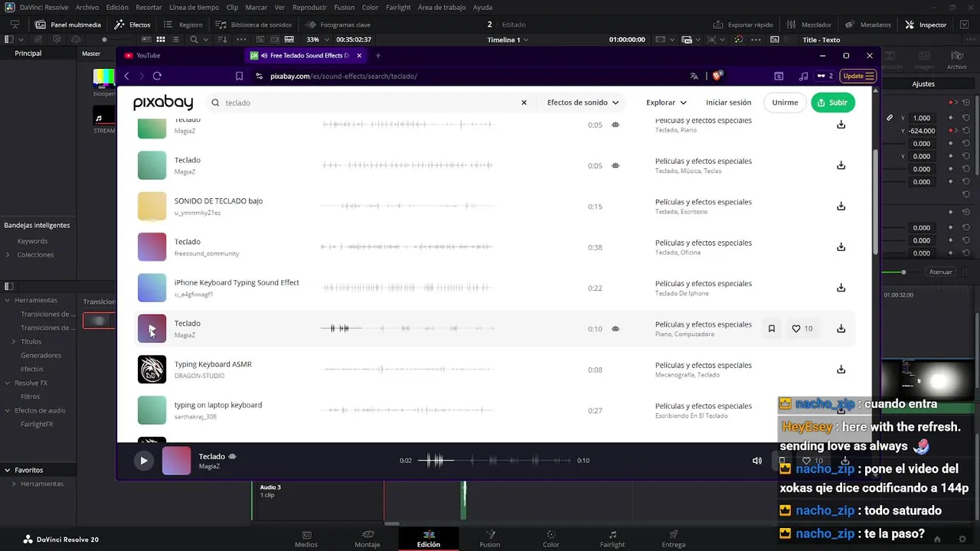Click the Y -624.000 value field
Viewport: 980px width, 551px height.
click(x=922, y=131)
